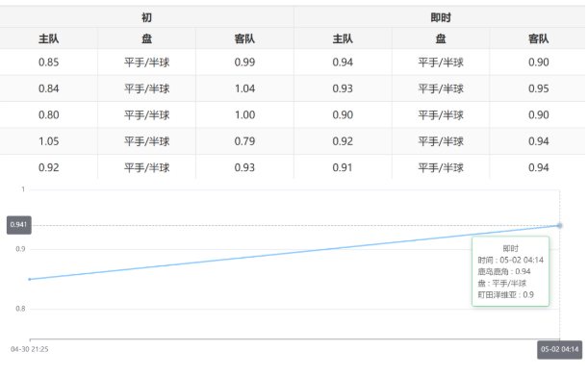Click the live home odds 0.91
The width and height of the screenshot is (588, 375).
click(343, 167)
